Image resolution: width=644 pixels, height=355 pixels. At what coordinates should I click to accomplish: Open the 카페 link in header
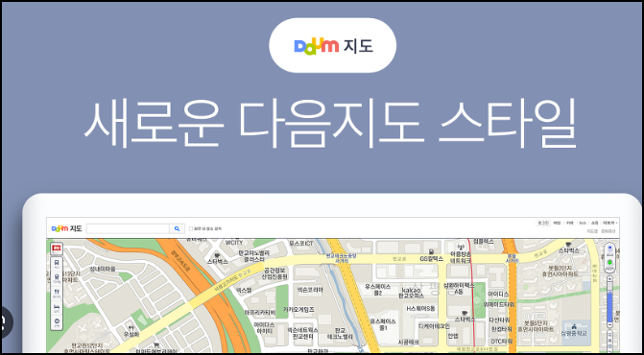pyautogui.click(x=570, y=223)
